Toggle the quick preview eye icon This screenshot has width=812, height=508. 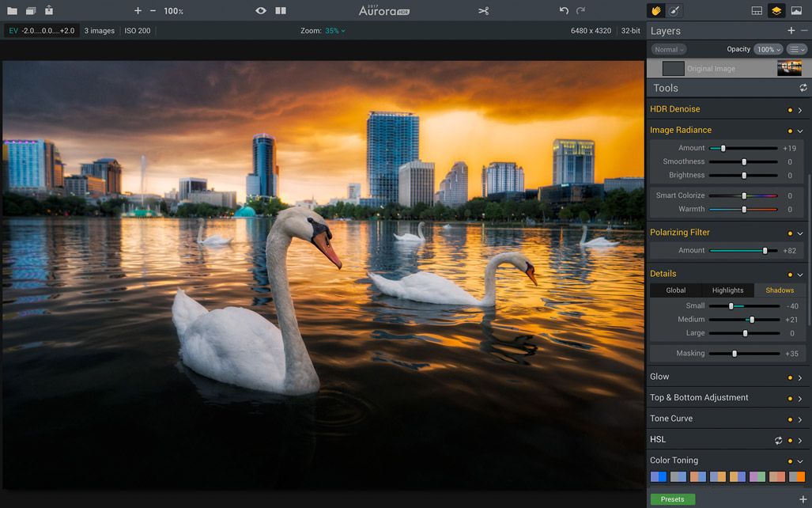(261, 11)
